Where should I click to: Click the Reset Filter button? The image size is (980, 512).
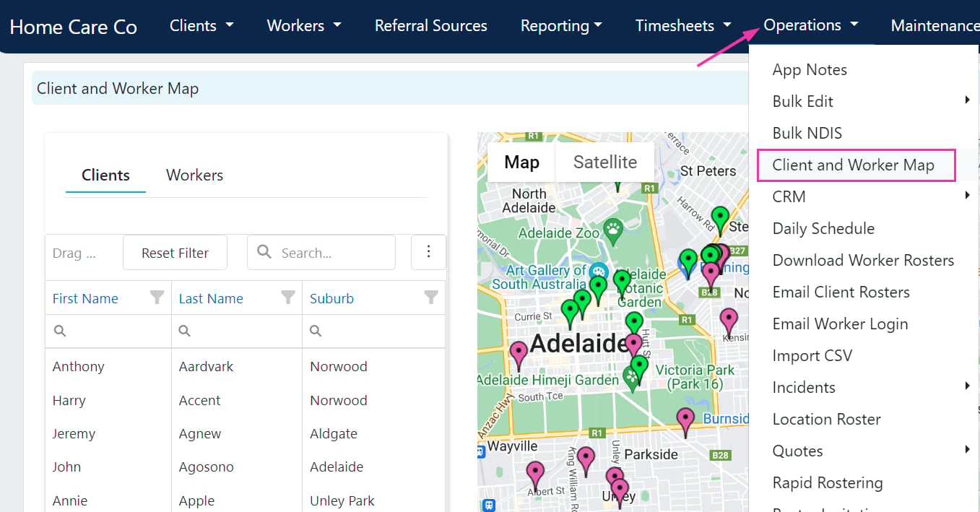pyautogui.click(x=175, y=253)
